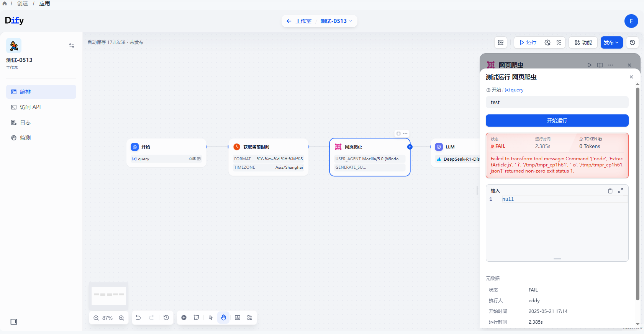Click the Dify logo
The width and height of the screenshot is (644, 334).
(x=15, y=21)
